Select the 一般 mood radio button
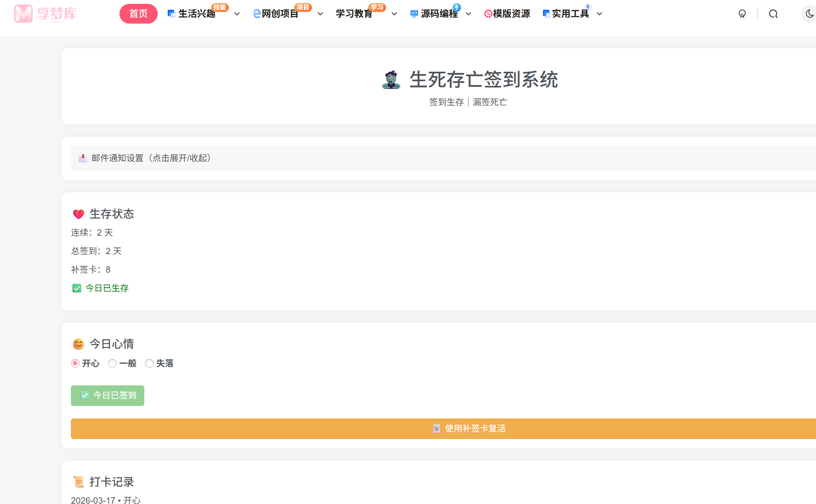 (x=112, y=363)
